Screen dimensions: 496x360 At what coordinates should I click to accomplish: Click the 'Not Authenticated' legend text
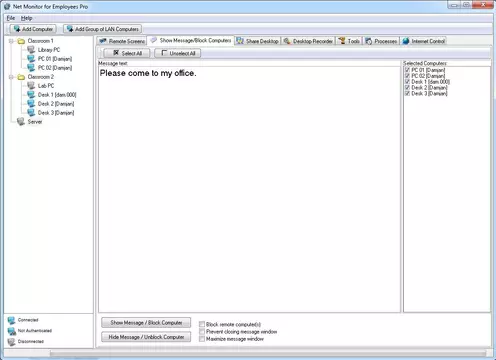click(x=35, y=331)
